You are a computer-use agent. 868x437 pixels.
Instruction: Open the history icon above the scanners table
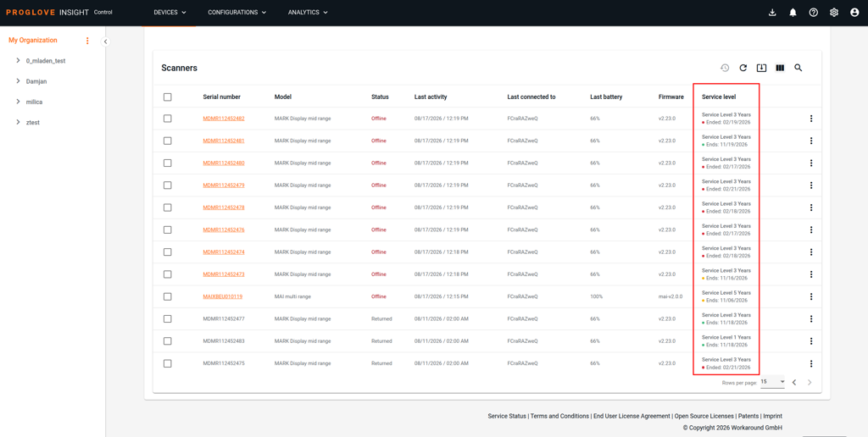pyautogui.click(x=725, y=68)
